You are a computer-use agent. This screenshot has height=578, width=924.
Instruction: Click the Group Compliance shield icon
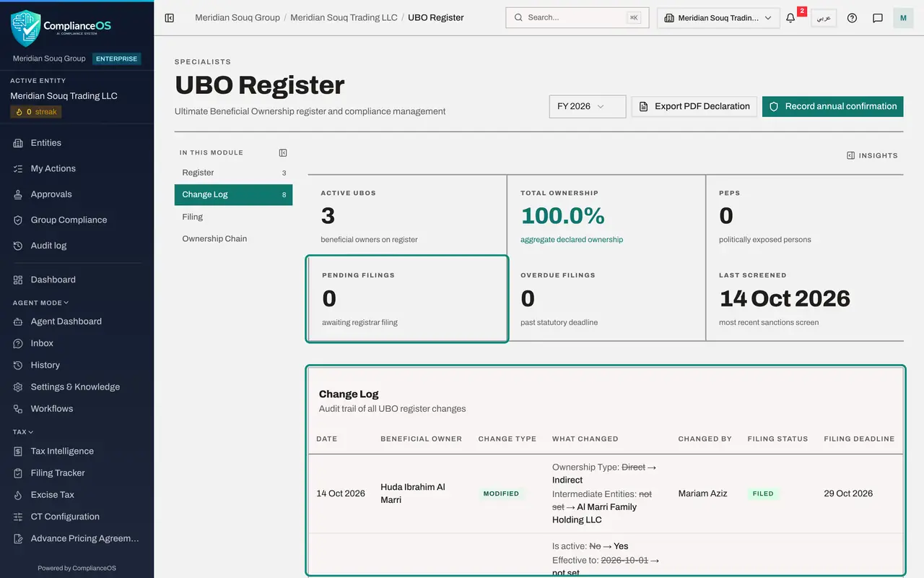tap(18, 220)
